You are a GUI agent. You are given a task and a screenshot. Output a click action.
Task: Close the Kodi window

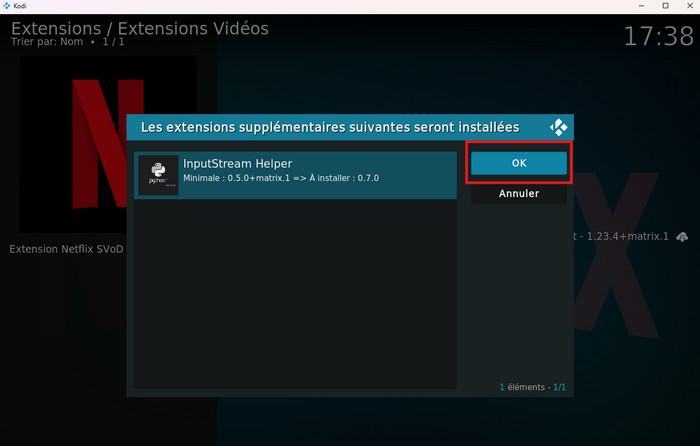click(x=690, y=6)
